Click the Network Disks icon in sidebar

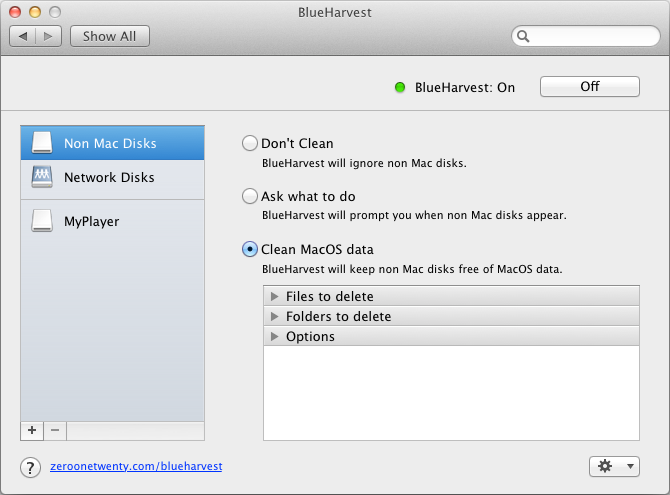pos(42,177)
